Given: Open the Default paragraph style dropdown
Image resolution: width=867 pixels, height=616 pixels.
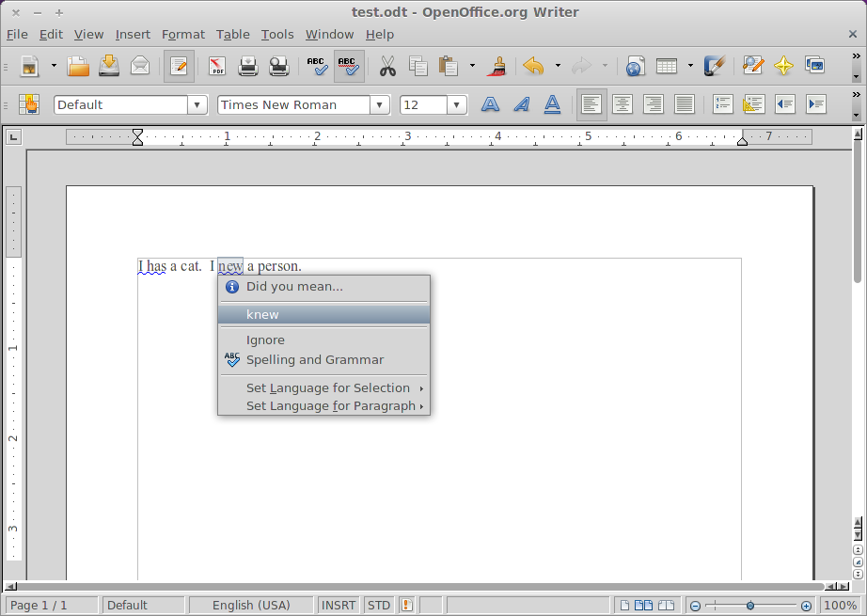Looking at the screenshot, I should pyautogui.click(x=197, y=105).
